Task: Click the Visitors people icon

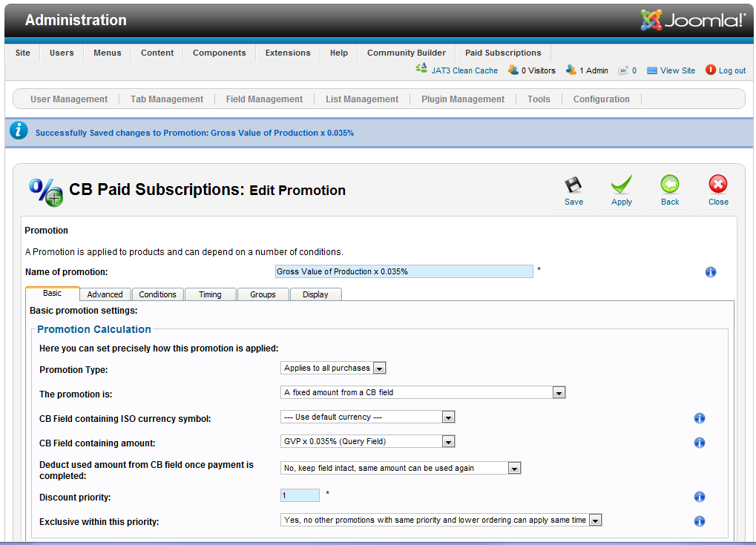Action: 513,70
